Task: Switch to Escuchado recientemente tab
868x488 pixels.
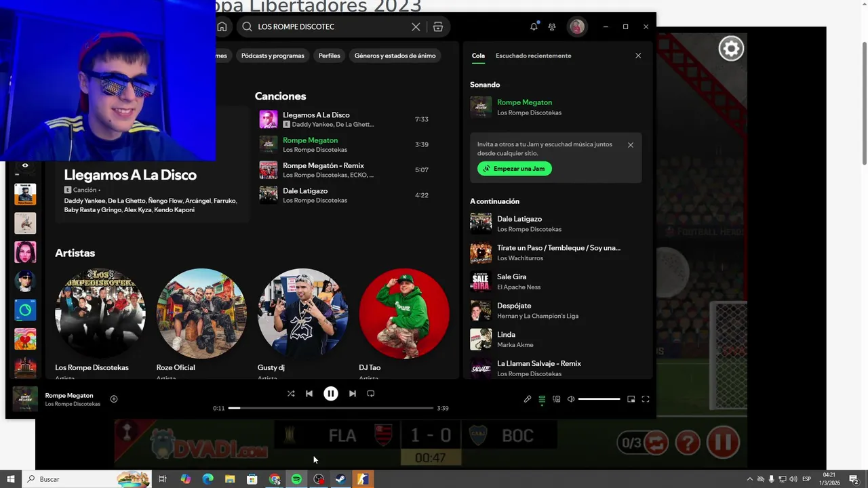Action: coord(533,56)
